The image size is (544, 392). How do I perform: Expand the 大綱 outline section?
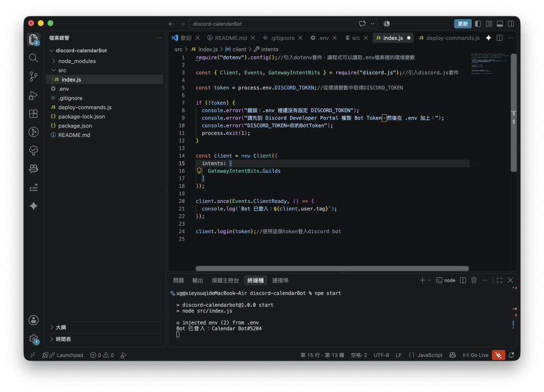point(52,327)
